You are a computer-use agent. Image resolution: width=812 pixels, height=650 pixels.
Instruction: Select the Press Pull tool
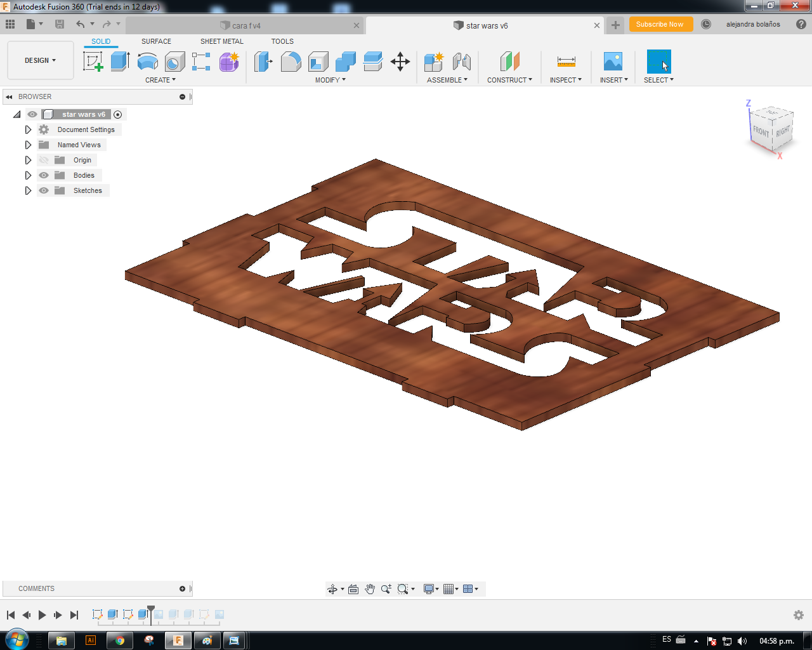coord(263,62)
